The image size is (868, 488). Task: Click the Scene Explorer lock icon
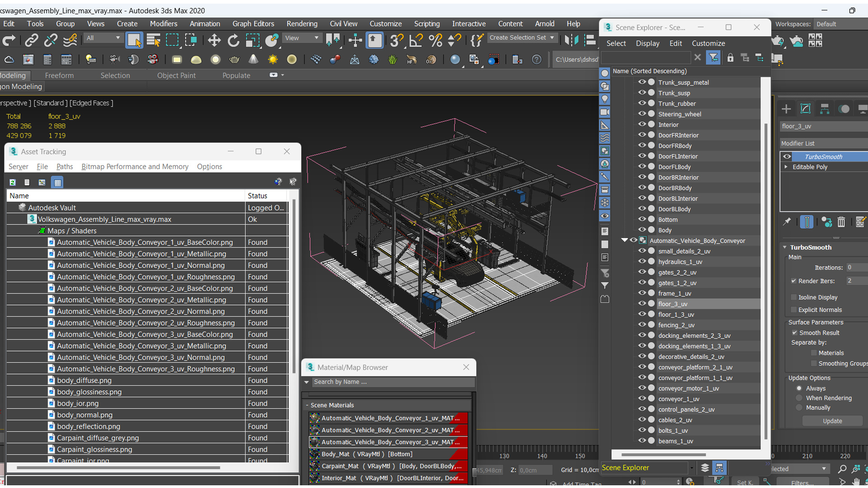(x=730, y=58)
